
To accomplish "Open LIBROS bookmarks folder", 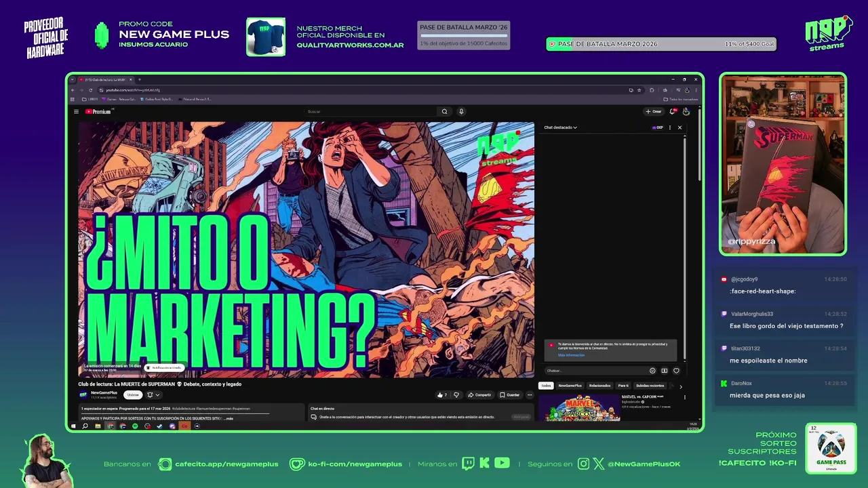I will (x=90, y=100).
